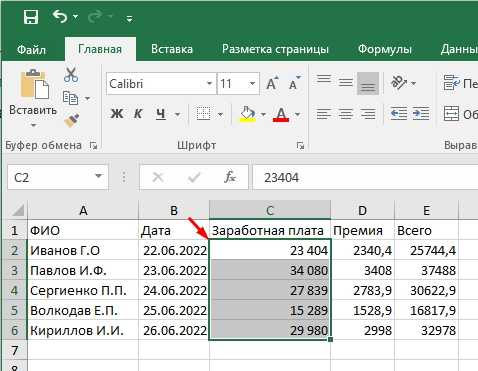This screenshot has height=371, width=478.
Task: Center text horizontally
Action: pyautogui.click(x=345, y=114)
